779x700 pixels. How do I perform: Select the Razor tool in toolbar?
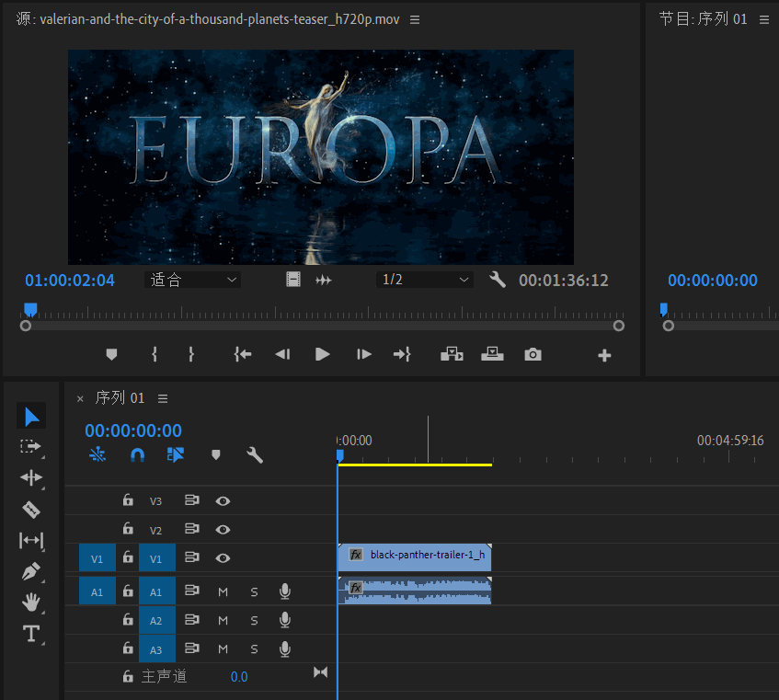pyautogui.click(x=31, y=510)
